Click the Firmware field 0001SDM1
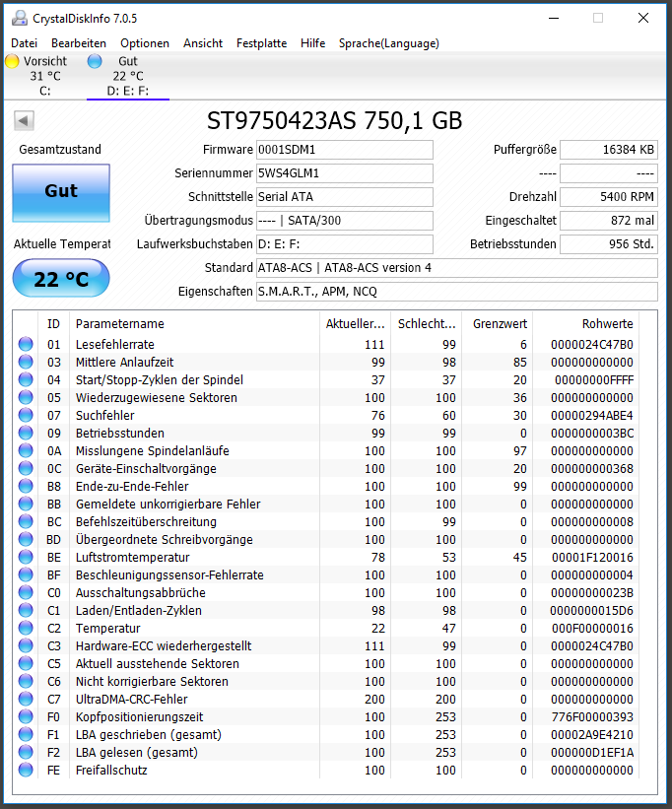Viewport: 672px width, 809px height. pyautogui.click(x=345, y=150)
